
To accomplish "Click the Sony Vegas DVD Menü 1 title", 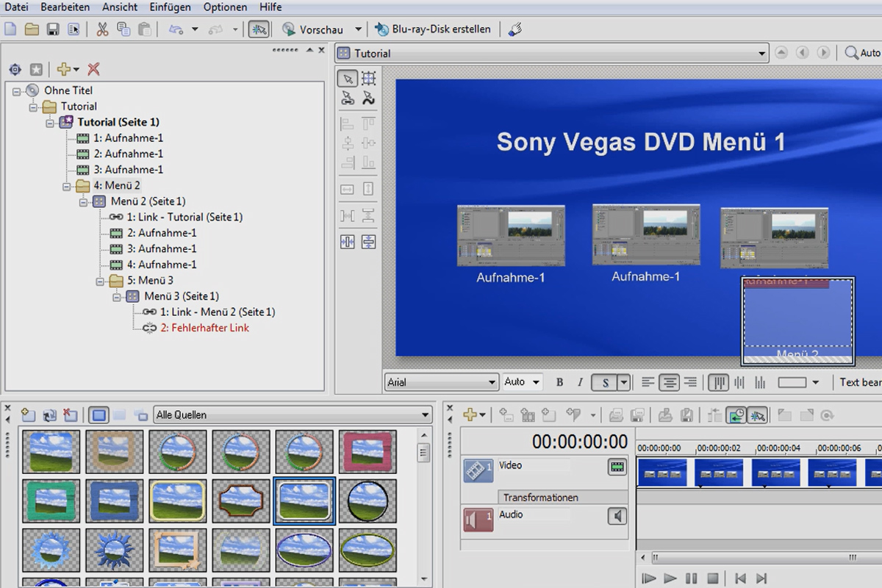I will pos(641,142).
